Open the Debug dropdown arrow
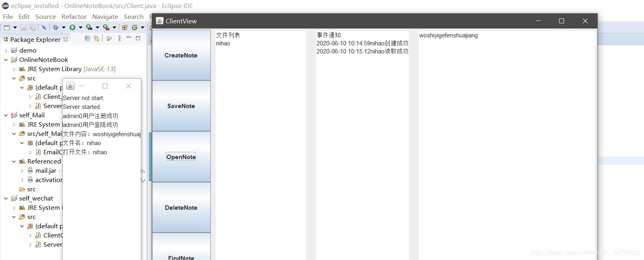644x260 pixels. coord(64,27)
